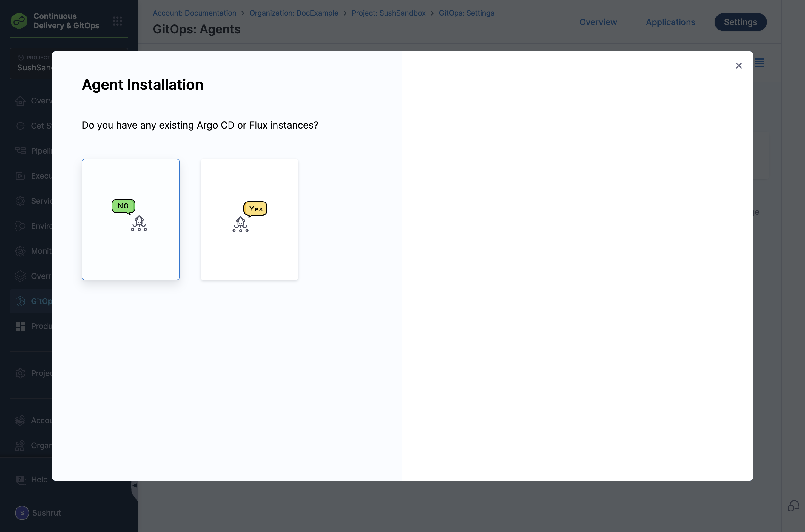
Task: Open the Pipelines sidebar icon
Action: [20, 151]
